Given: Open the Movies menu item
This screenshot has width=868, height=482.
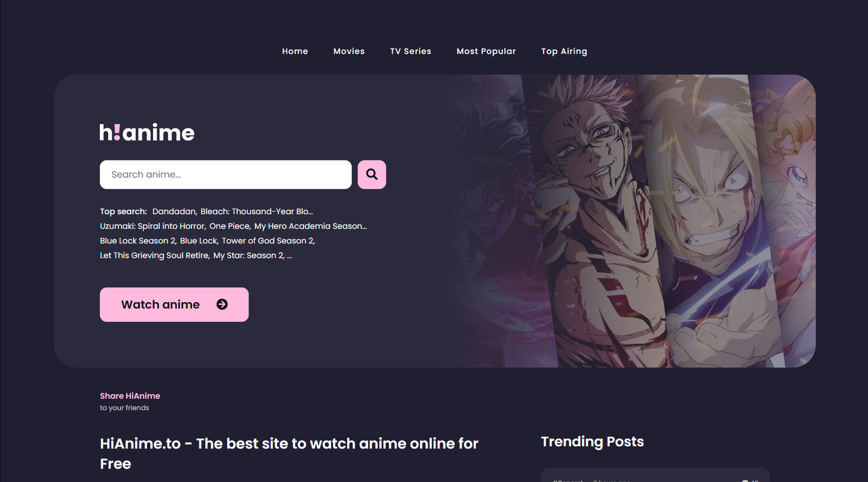Looking at the screenshot, I should pyautogui.click(x=349, y=51).
